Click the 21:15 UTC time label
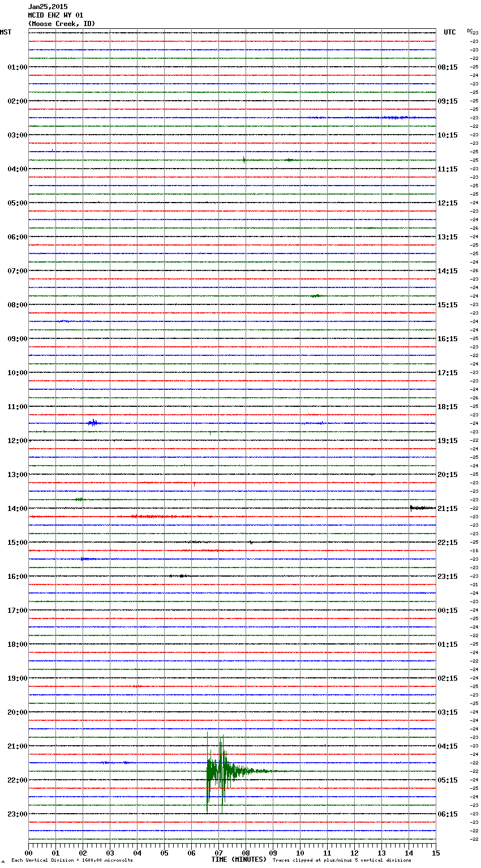 point(448,509)
